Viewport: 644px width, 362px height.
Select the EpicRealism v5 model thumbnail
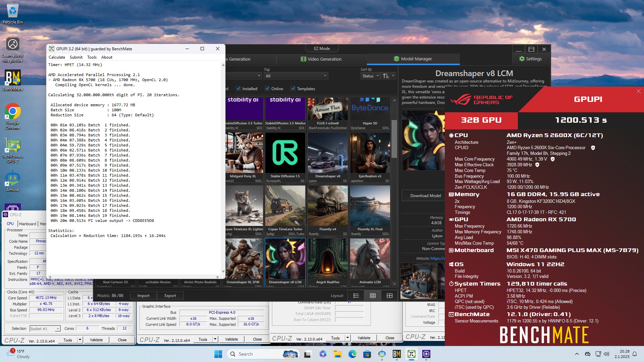pos(370,158)
